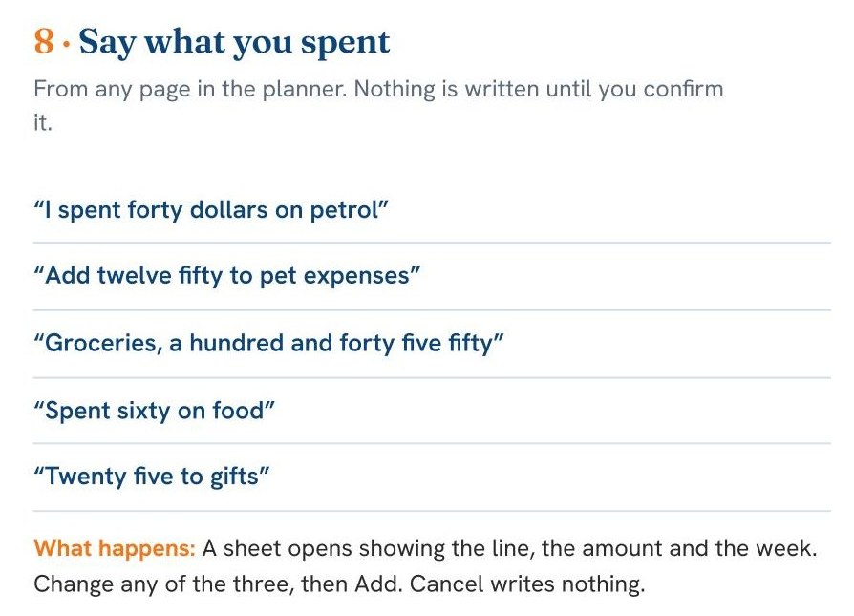This screenshot has height=616, width=854.
Task: Open the "Twenty five to gifts" example
Action: (152, 476)
